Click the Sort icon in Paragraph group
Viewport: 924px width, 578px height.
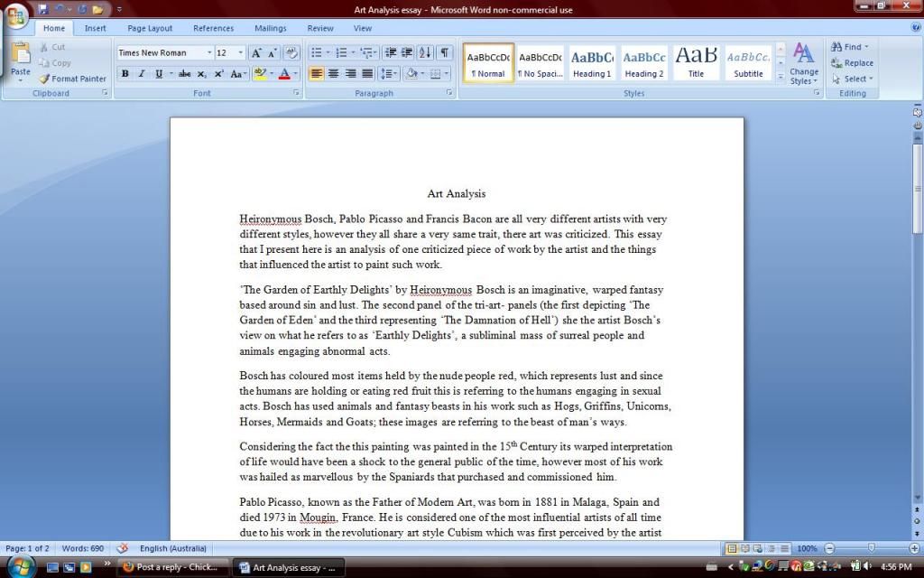[x=425, y=53]
